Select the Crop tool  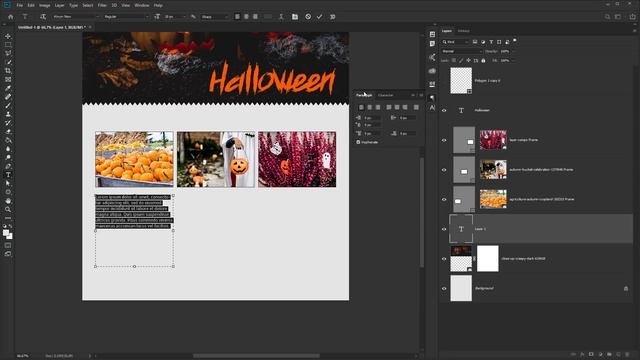point(8,71)
